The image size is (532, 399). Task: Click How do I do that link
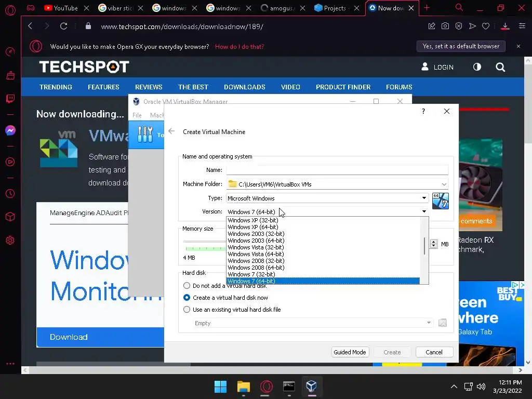(240, 46)
